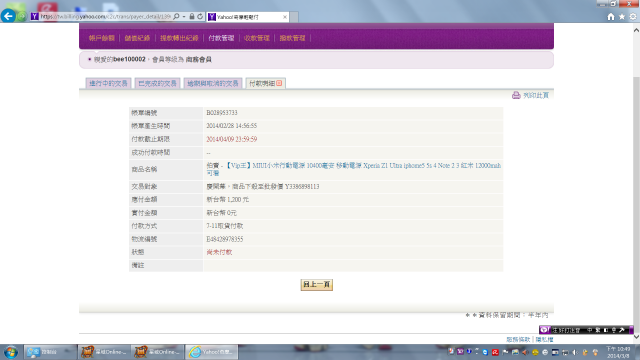Click the 隱私權 footer link

point(544,339)
